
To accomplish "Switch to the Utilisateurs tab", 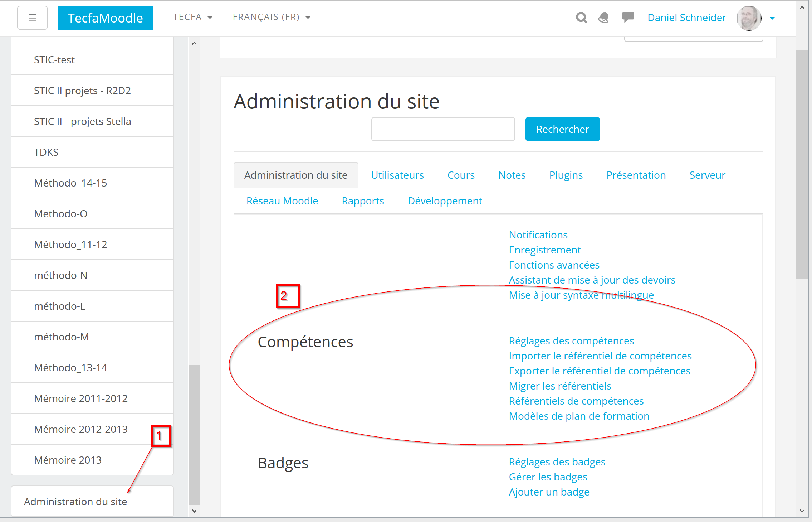I will click(397, 175).
